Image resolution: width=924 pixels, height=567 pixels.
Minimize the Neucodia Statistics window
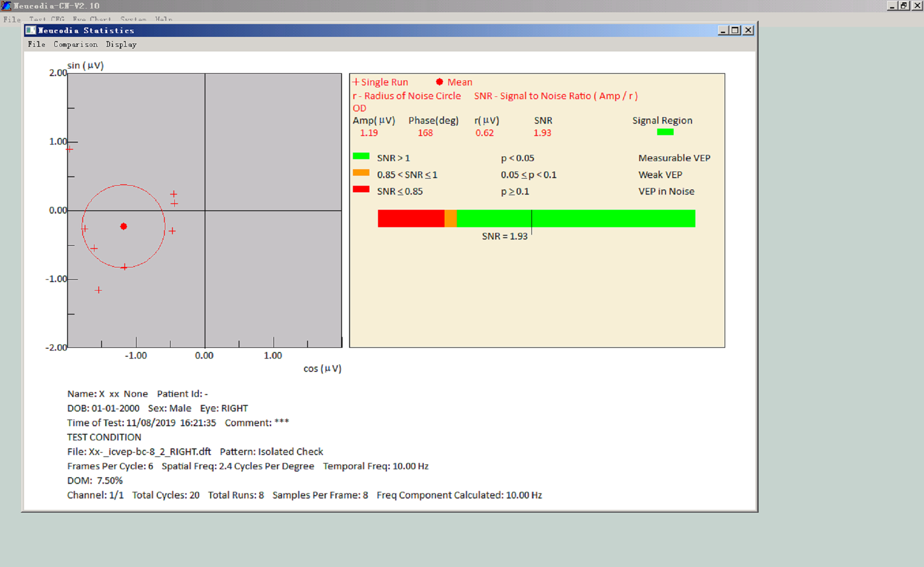[723, 30]
